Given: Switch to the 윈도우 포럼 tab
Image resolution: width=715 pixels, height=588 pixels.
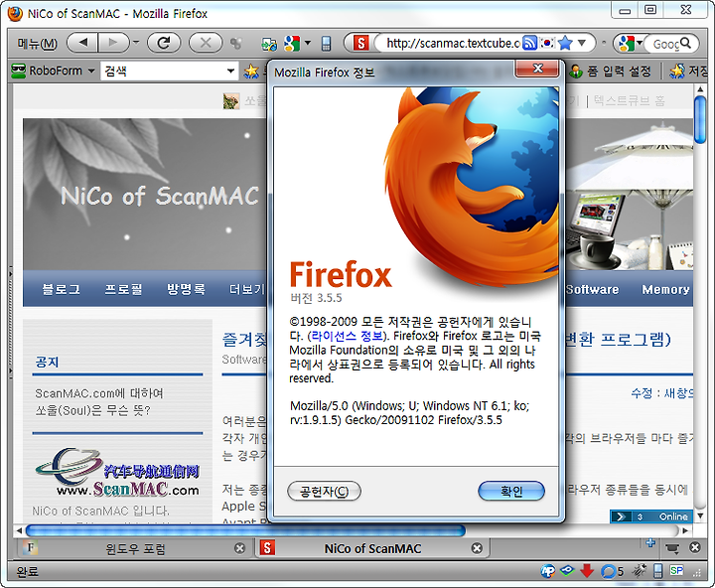Looking at the screenshot, I should click(134, 548).
